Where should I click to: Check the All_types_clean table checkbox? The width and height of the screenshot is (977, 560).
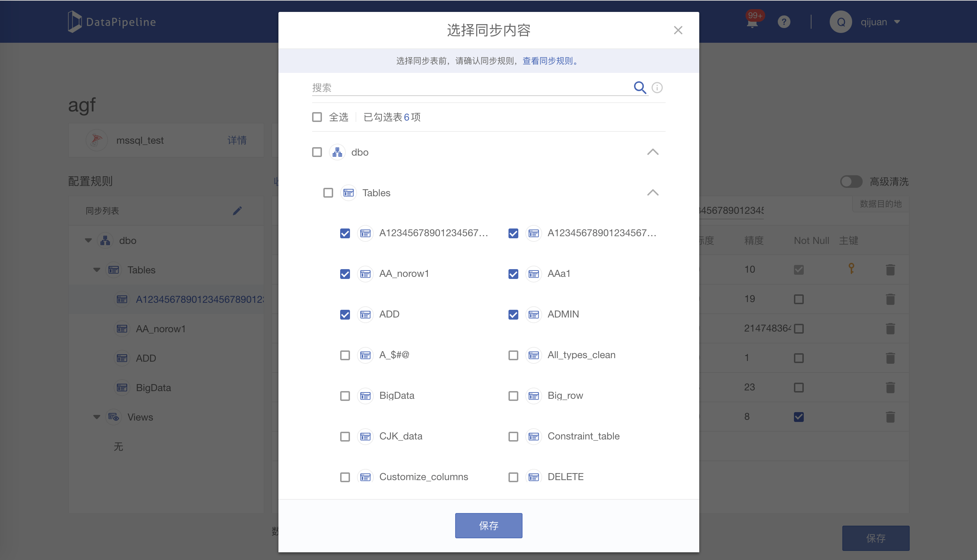[513, 355]
